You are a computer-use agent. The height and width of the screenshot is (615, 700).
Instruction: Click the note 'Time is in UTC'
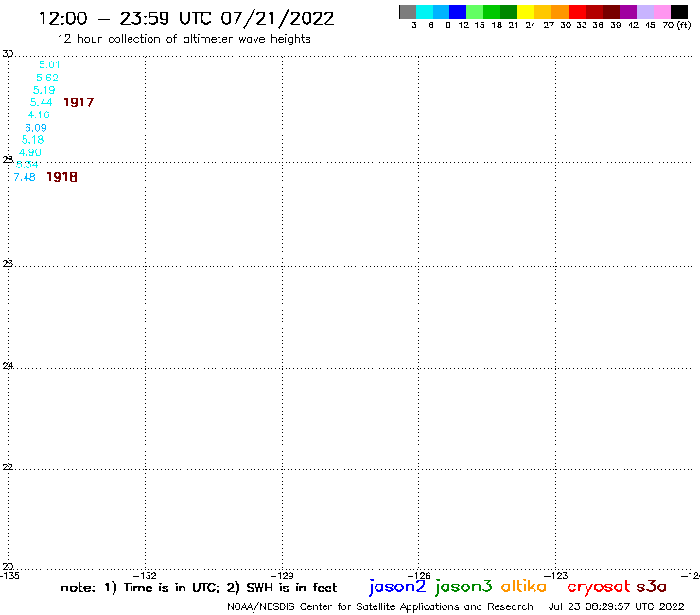pos(171,588)
